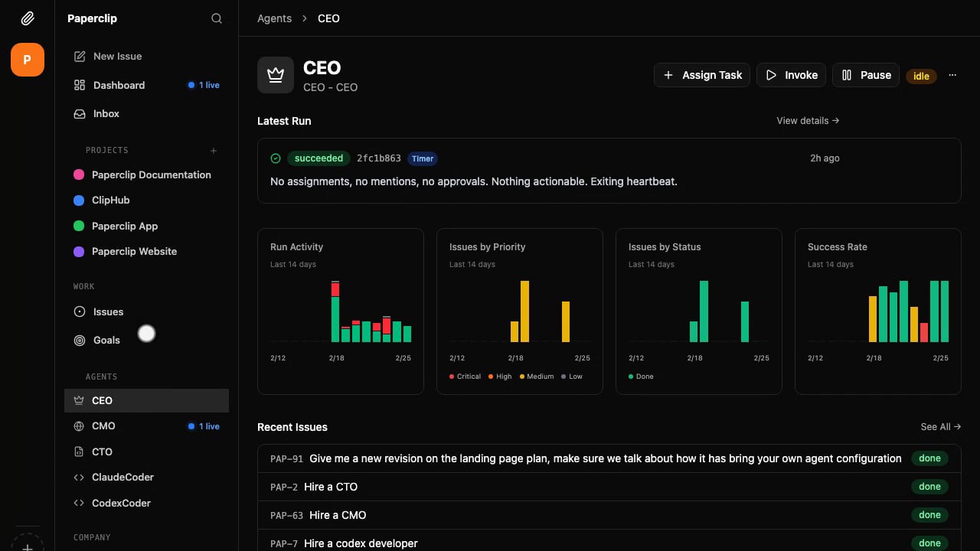Select the CodexCoder agent

[146, 503]
